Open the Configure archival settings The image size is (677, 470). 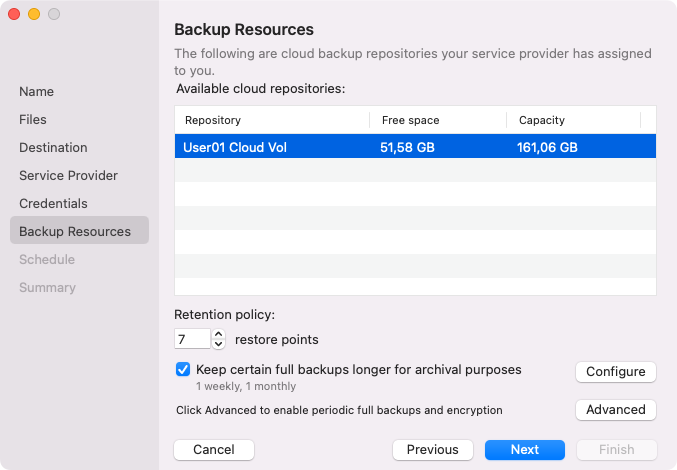tap(615, 371)
